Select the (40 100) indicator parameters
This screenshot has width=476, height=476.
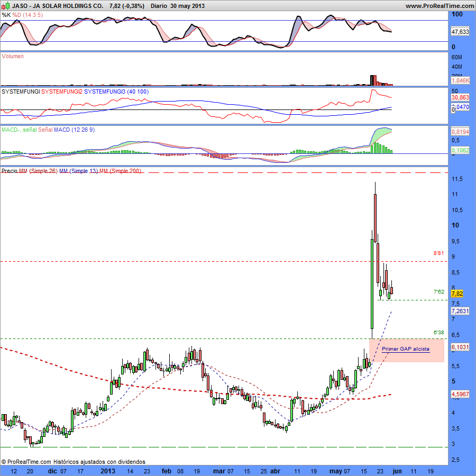tap(138, 91)
